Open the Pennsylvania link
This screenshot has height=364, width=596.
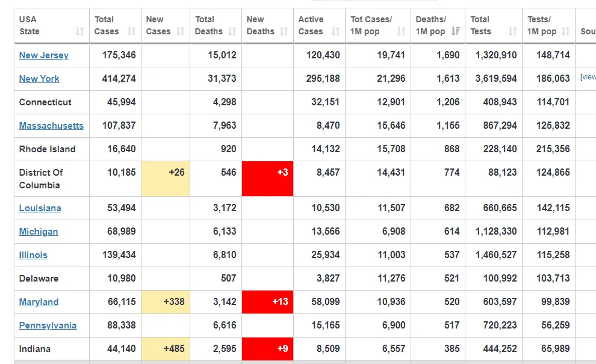coord(48,325)
